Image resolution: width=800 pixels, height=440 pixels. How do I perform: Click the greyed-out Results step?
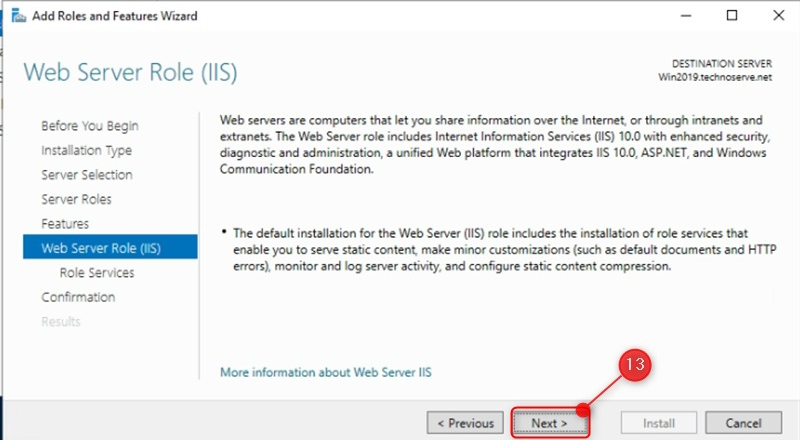pyautogui.click(x=61, y=321)
